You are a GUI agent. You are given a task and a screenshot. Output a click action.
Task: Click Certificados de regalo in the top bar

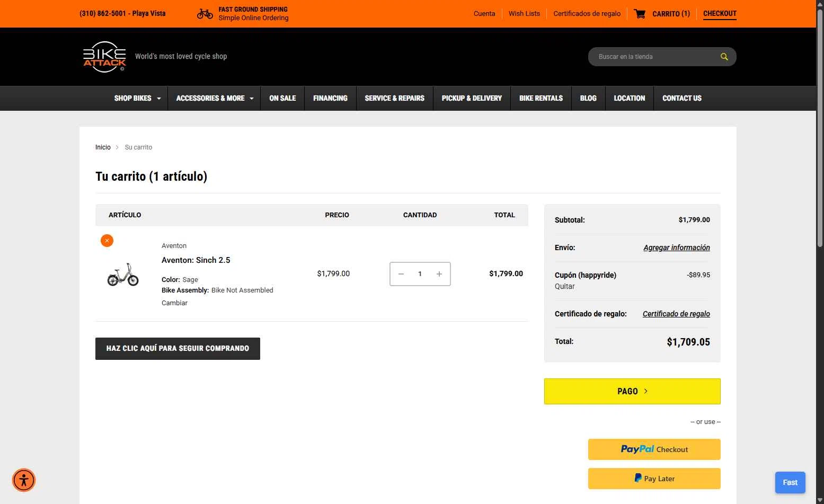(587, 14)
